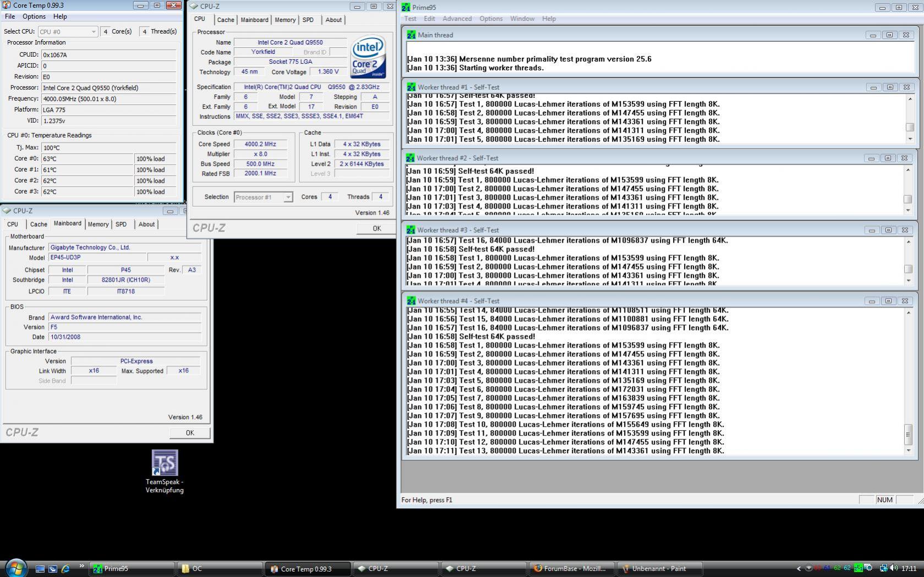Open the Advanced menu in Prime95
This screenshot has width=924, height=577.
[457, 19]
